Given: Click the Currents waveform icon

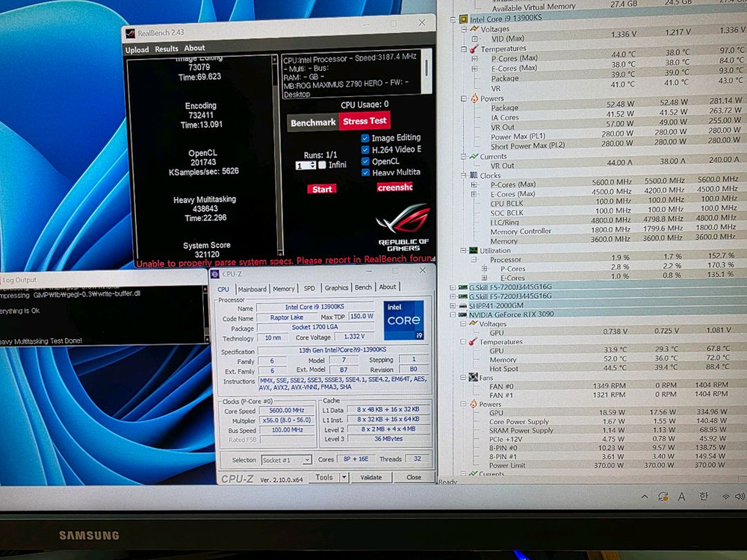Looking at the screenshot, I should pyautogui.click(x=474, y=156).
